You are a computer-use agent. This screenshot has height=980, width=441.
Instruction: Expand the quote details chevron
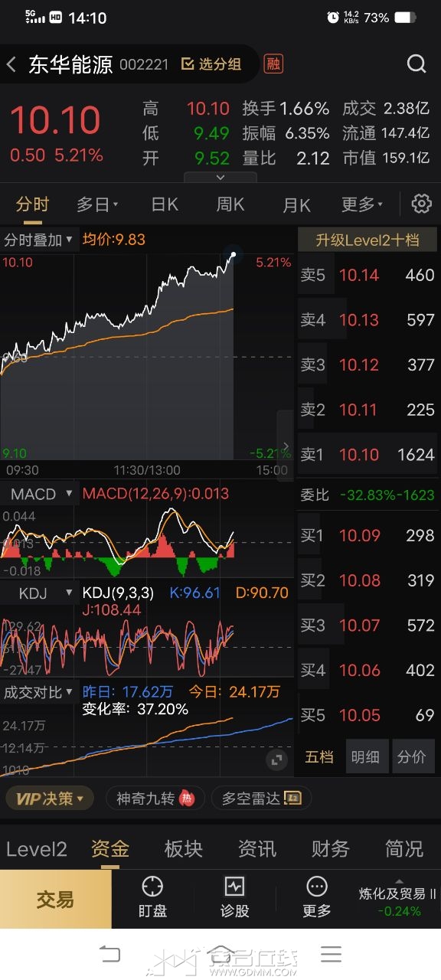coord(220,177)
